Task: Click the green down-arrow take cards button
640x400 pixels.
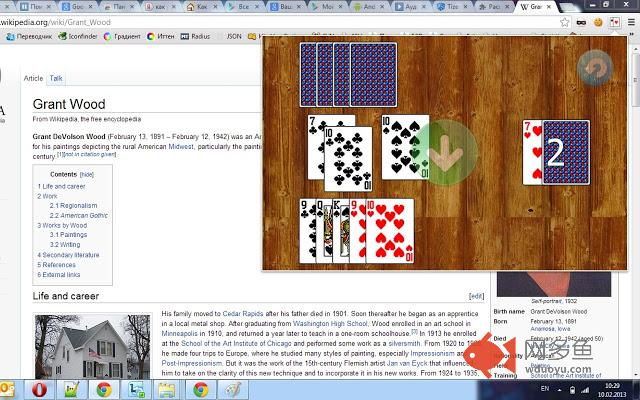Action: [x=446, y=152]
